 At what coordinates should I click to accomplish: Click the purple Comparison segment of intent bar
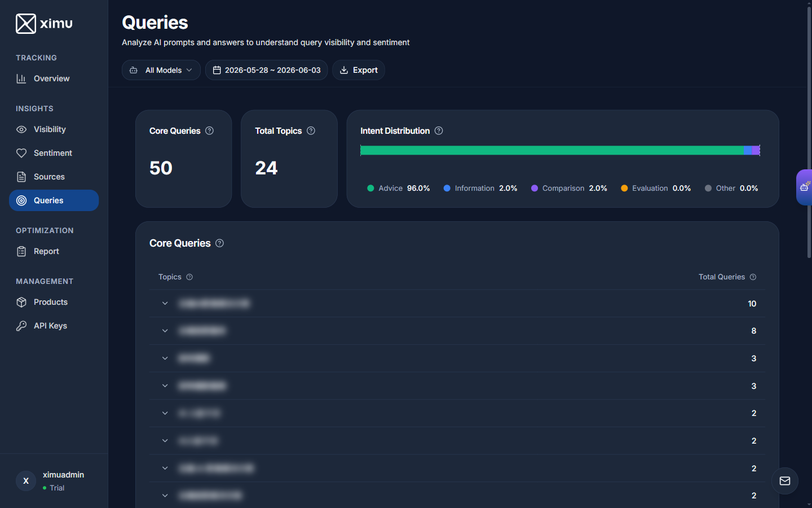tap(756, 150)
